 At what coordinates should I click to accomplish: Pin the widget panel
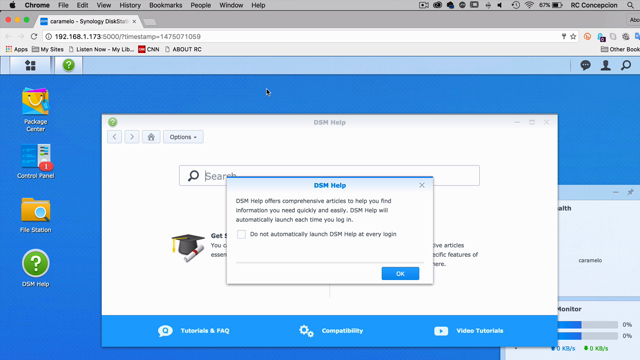pyautogui.click(x=630, y=192)
